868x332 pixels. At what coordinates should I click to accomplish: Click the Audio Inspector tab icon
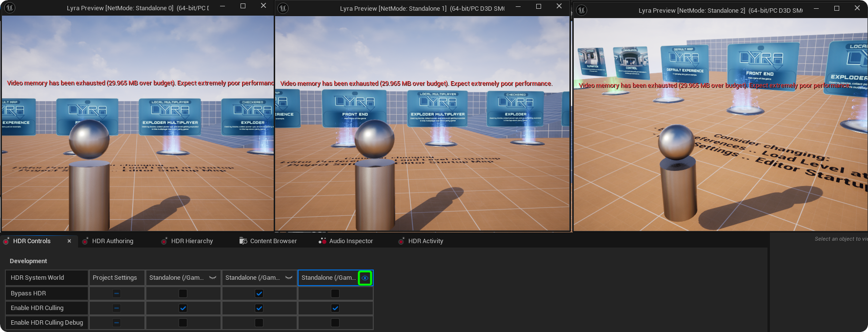(x=323, y=241)
